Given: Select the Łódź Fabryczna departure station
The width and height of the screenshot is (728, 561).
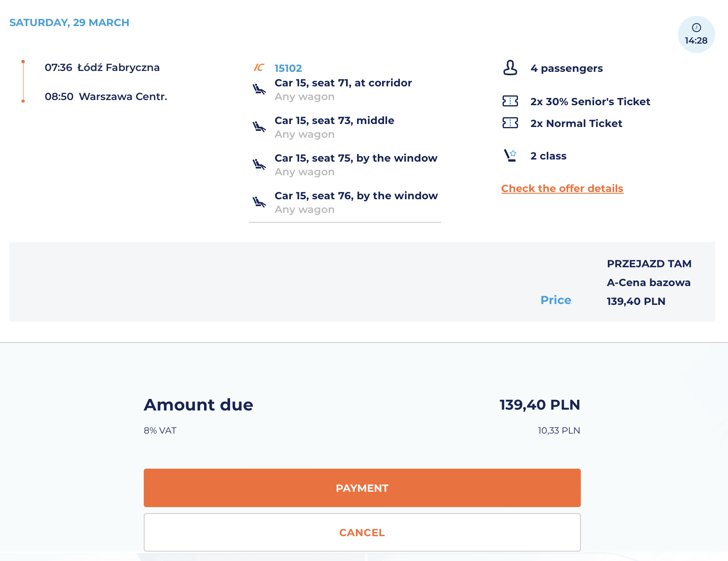Looking at the screenshot, I should tap(118, 68).
